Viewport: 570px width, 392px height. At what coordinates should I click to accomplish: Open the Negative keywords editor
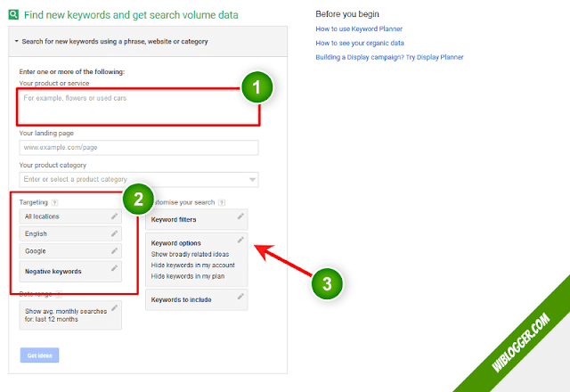[70, 271]
